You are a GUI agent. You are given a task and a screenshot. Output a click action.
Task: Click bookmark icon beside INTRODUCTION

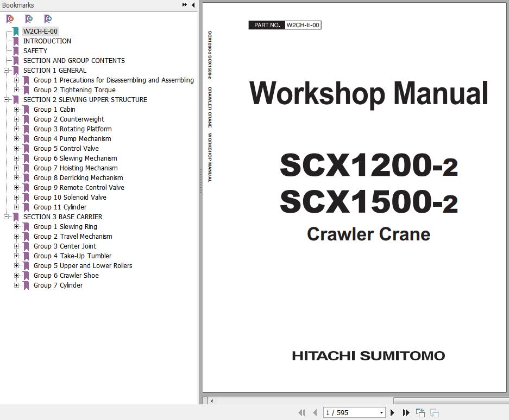(x=16, y=41)
